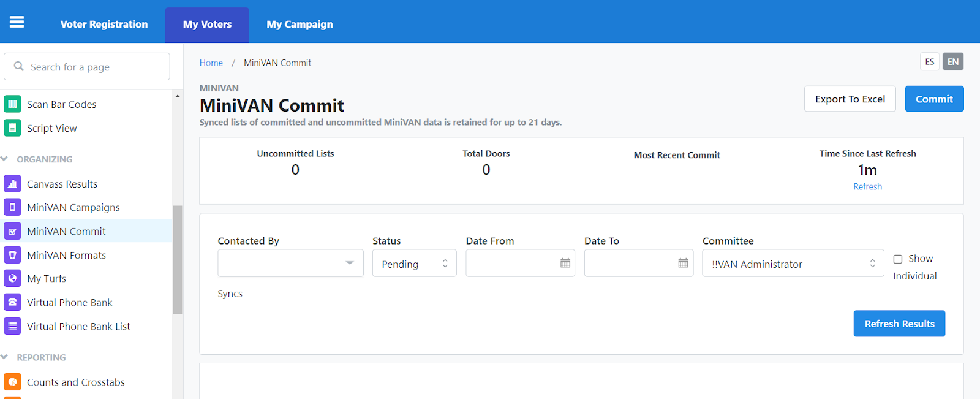This screenshot has width=980, height=399.
Task: Click the Refresh Results button
Action: click(899, 324)
